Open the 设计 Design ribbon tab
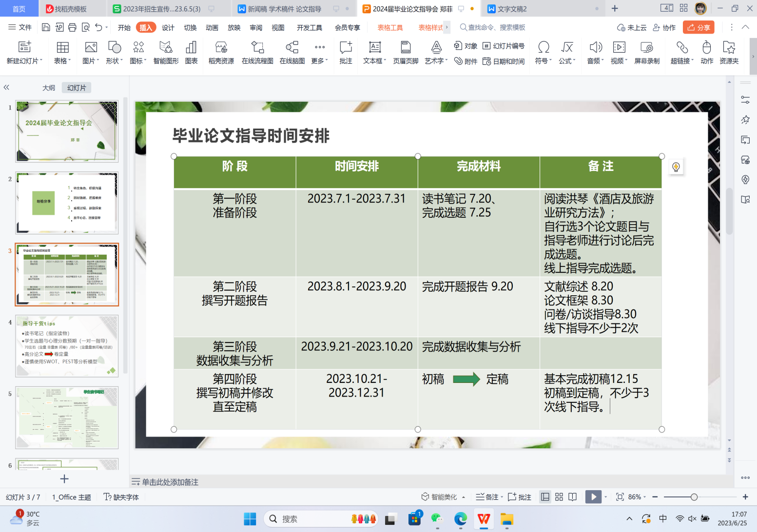 click(168, 28)
